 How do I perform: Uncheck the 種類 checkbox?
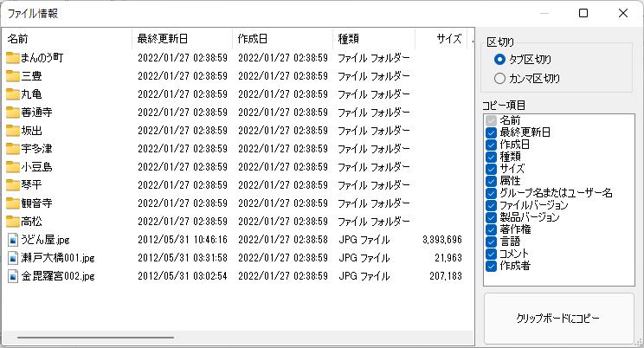point(491,157)
